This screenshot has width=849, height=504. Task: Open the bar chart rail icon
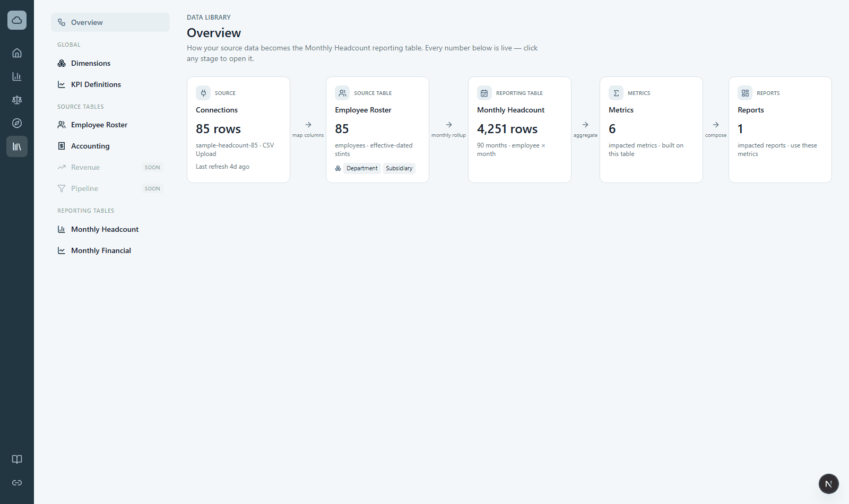point(17,76)
